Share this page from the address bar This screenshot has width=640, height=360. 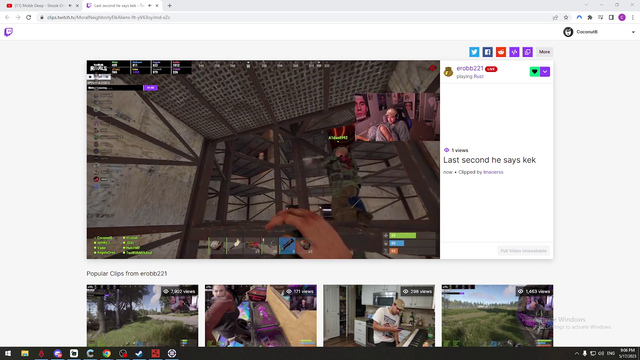[x=555, y=18]
